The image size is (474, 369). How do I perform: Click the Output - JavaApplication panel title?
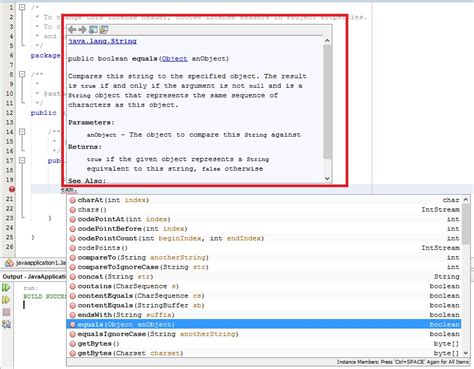click(x=34, y=277)
